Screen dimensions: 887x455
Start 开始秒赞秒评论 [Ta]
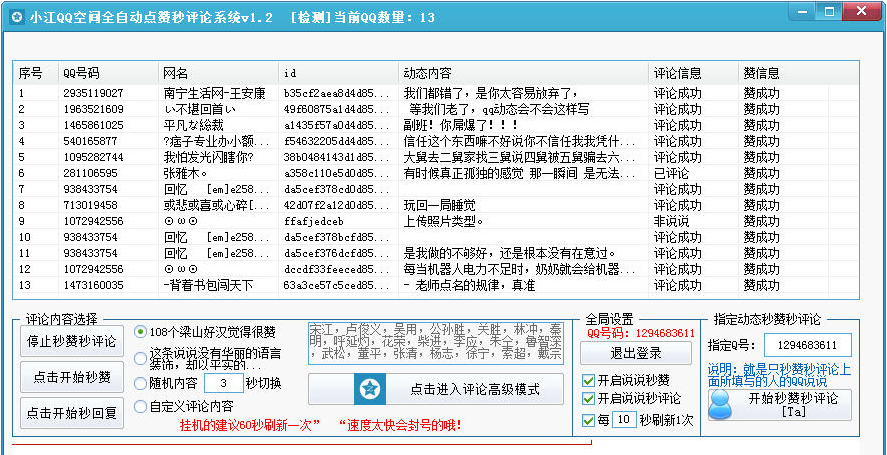[780, 405]
